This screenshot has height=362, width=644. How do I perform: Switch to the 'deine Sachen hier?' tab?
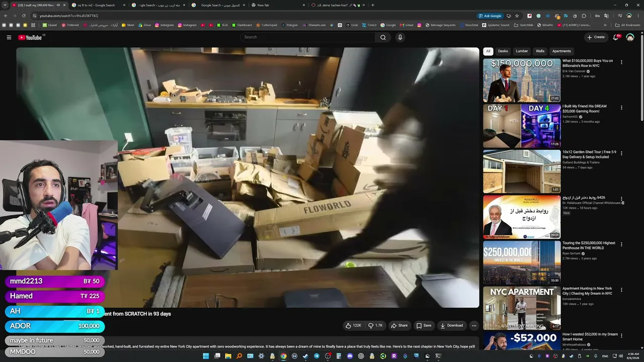[338, 5]
